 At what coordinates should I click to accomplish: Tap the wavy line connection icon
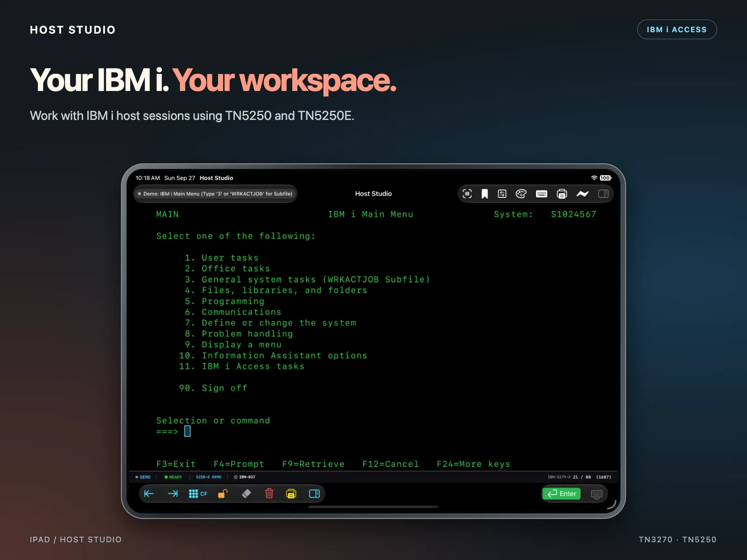583,194
